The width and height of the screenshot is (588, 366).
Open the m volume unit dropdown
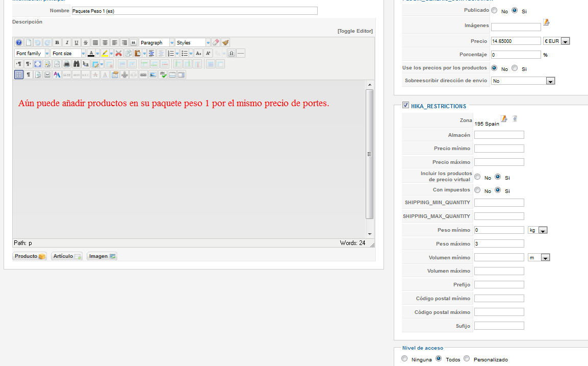coord(539,257)
